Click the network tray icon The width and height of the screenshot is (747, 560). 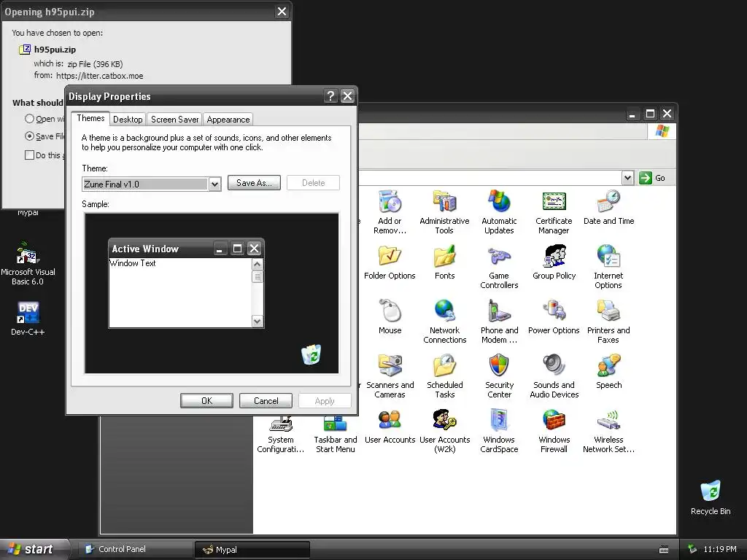pyautogui.click(x=692, y=549)
